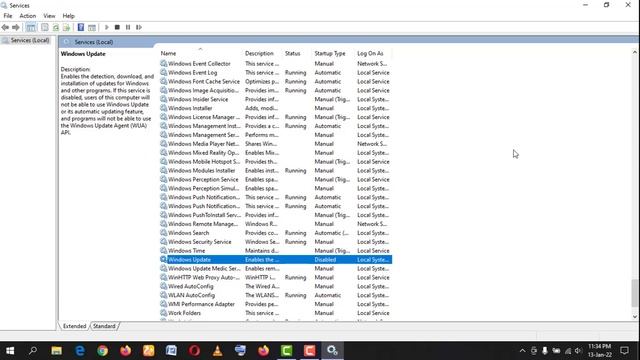640x360 pixels.
Task: Select Windows Security Service row
Action: tap(276, 242)
